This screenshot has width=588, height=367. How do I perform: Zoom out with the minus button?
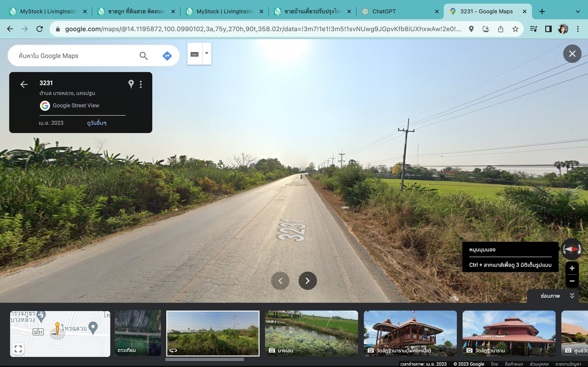[x=572, y=281]
